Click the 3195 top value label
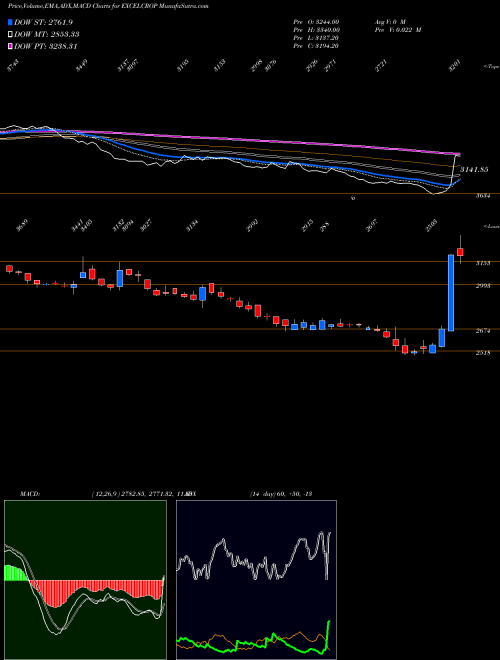 point(182,66)
